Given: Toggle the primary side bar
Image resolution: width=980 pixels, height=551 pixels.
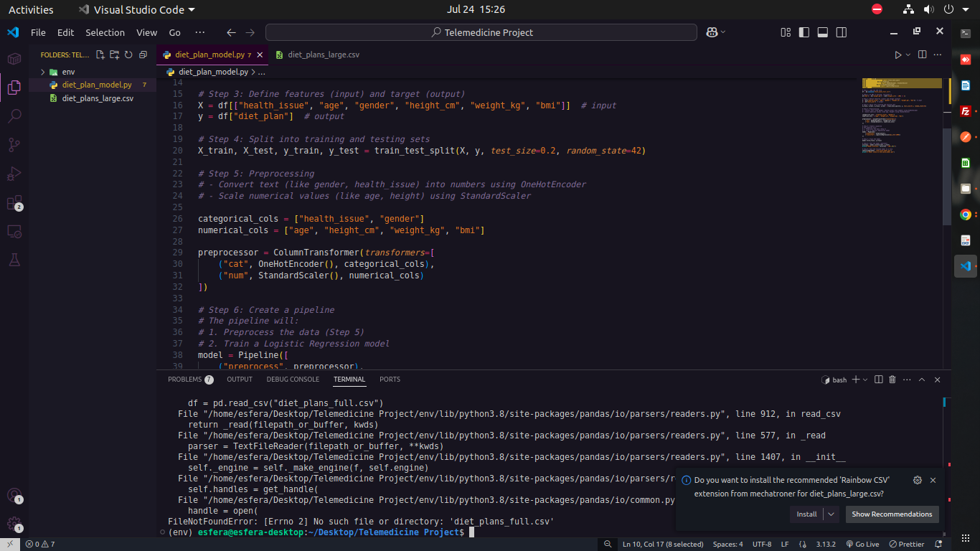Looking at the screenshot, I should [x=804, y=32].
